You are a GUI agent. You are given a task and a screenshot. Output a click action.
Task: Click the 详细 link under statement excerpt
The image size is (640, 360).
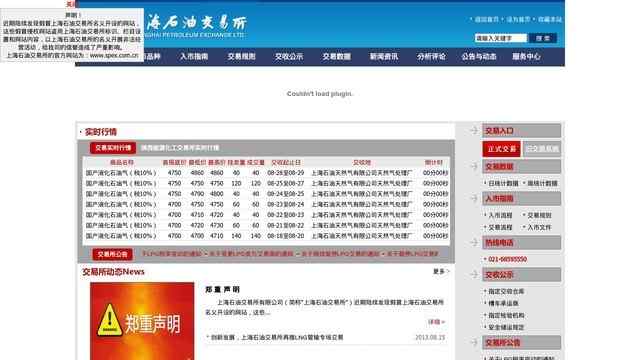click(436, 322)
